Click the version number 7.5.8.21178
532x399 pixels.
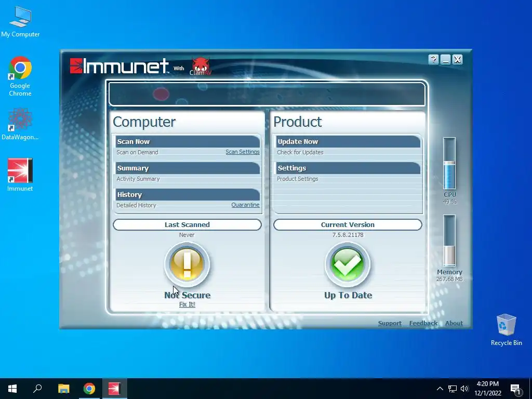tap(348, 235)
